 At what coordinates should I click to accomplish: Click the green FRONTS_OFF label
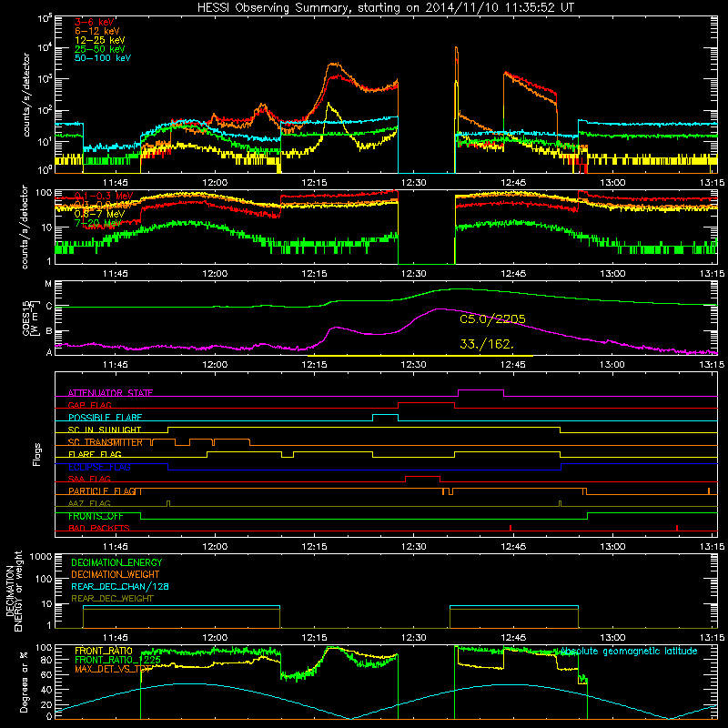(96, 516)
